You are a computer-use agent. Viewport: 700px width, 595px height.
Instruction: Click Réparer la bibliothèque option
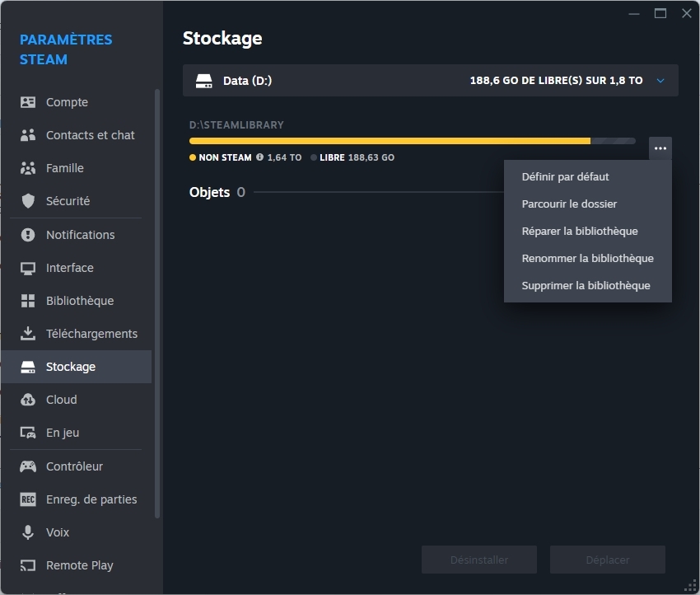[x=580, y=231]
